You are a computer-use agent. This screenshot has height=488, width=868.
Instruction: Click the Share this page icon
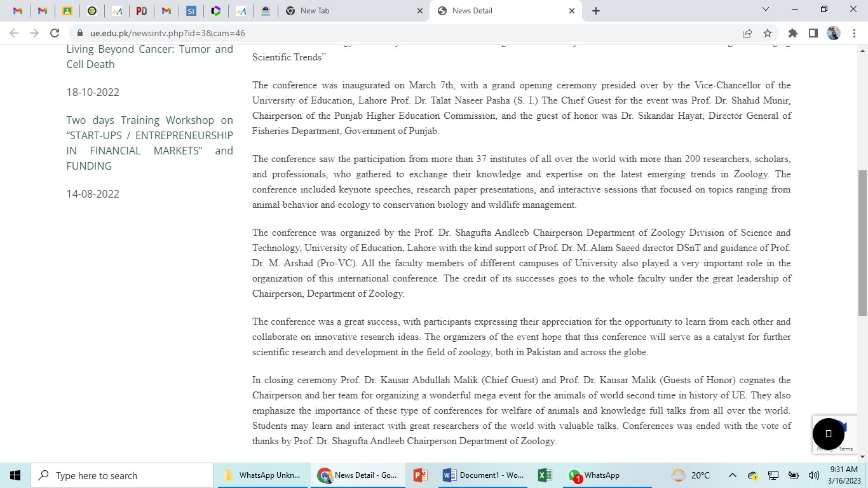(747, 33)
